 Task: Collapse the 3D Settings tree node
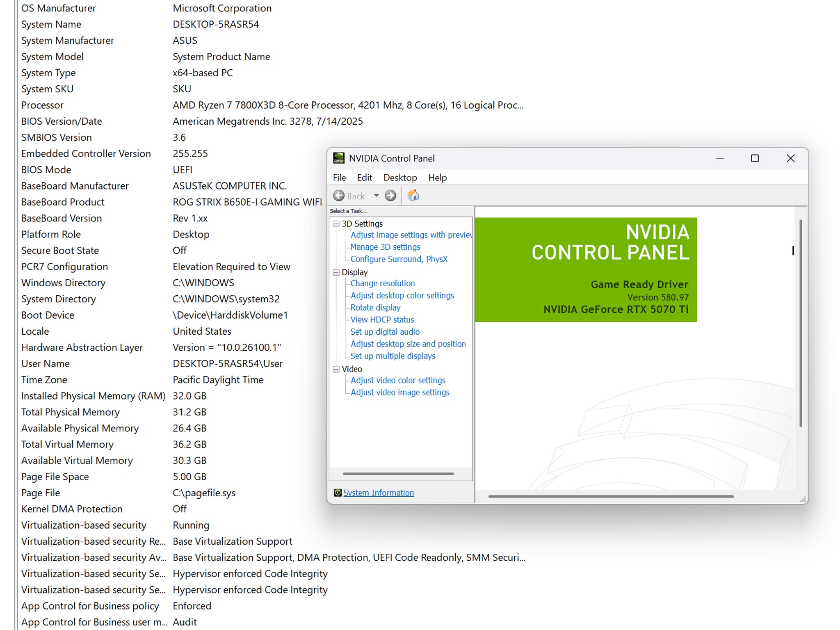336,224
